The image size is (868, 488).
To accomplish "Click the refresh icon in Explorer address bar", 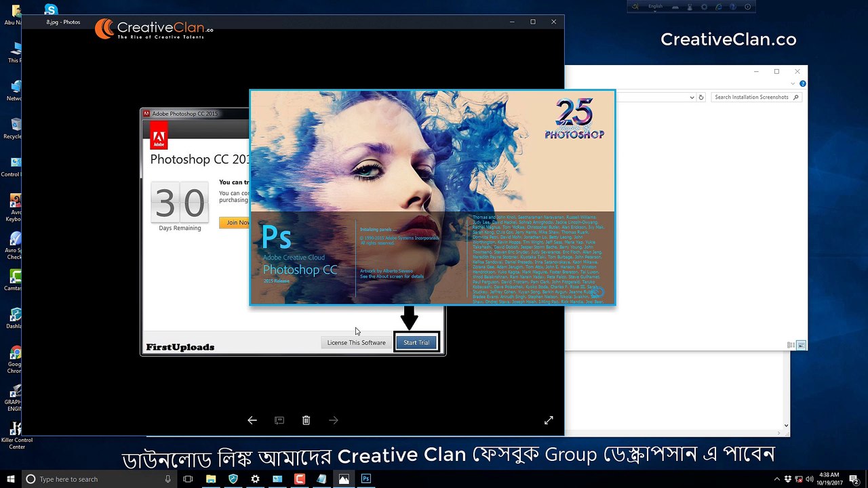I will [701, 97].
